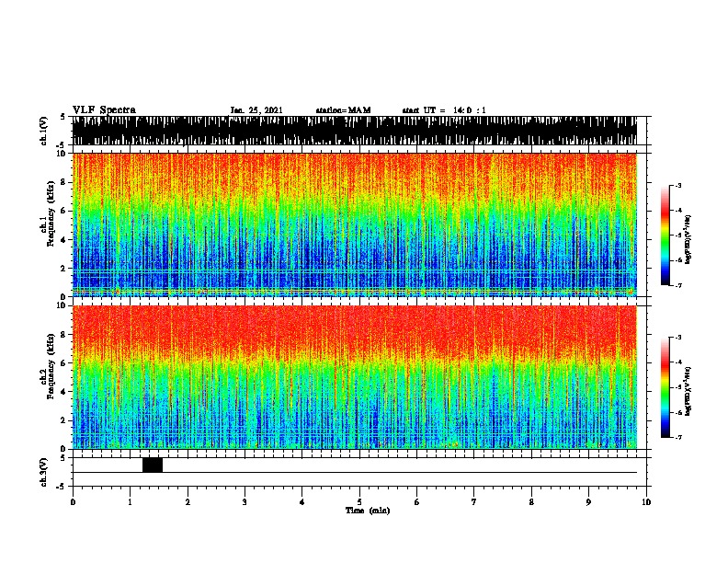
Task: Click the "-3" label on ch.1 color scale
Action: [x=678, y=185]
